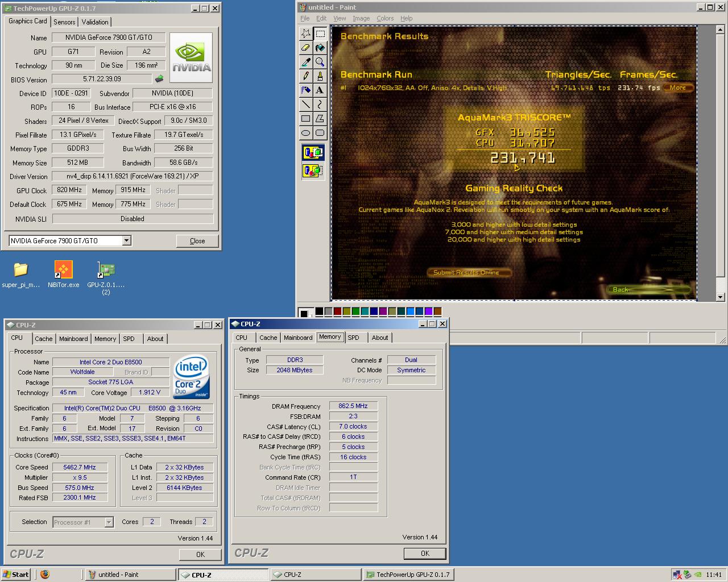Open the Cache tab in left CPU-Z window
The height and width of the screenshot is (582, 728).
(44, 339)
